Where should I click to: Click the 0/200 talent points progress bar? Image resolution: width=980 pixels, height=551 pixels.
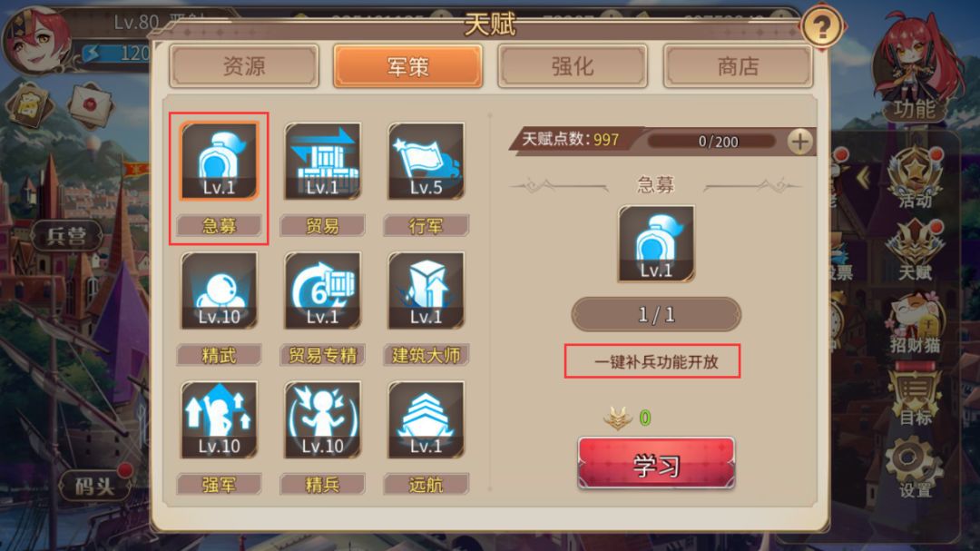pyautogui.click(x=712, y=142)
